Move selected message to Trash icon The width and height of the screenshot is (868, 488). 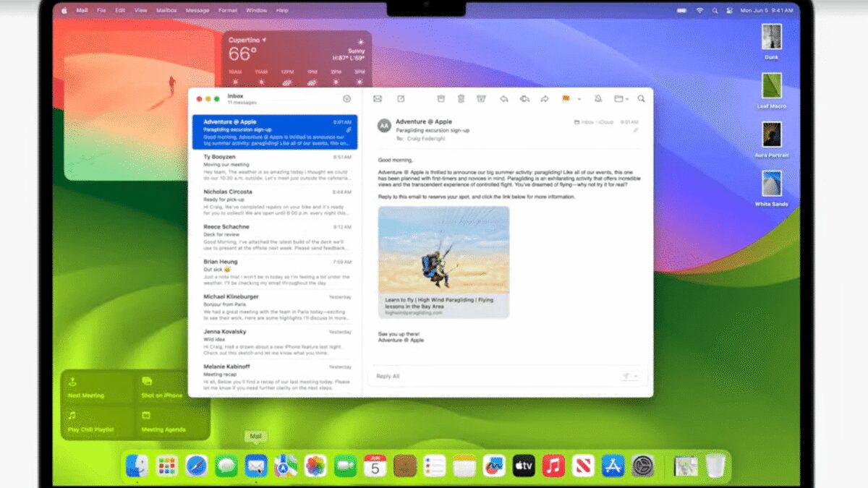461,99
